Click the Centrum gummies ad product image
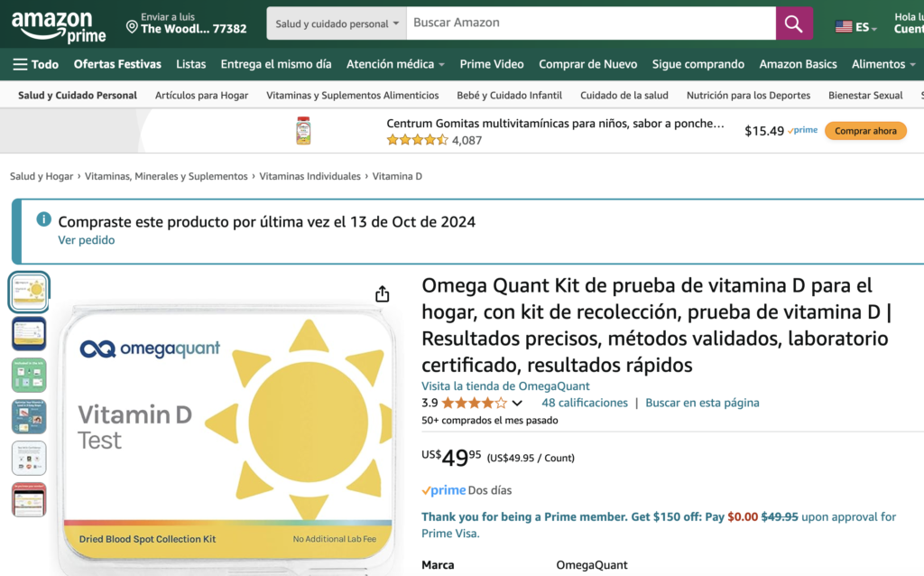This screenshot has width=924, height=576. point(304,131)
